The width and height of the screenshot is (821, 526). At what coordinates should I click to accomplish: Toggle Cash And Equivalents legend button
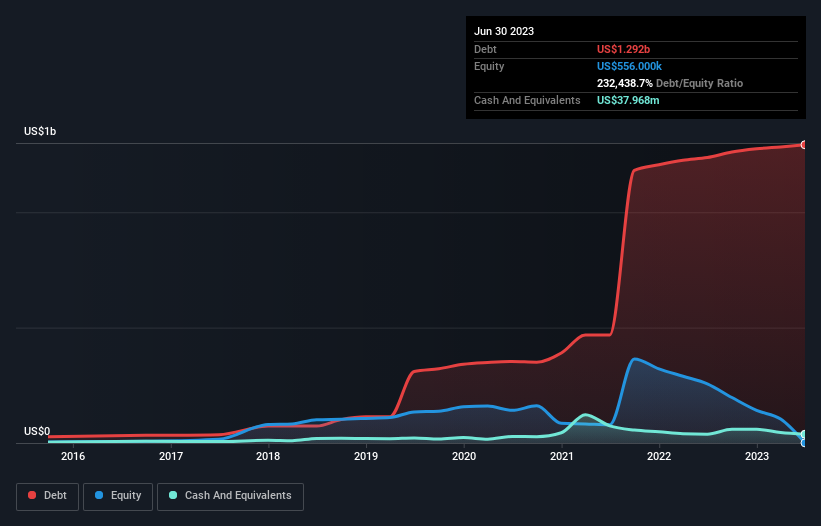pyautogui.click(x=230, y=496)
